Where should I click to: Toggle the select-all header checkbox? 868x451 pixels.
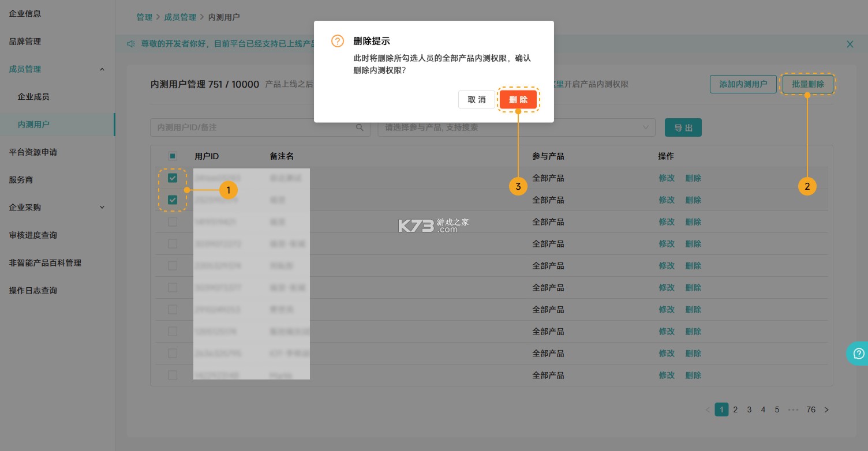pyautogui.click(x=173, y=156)
